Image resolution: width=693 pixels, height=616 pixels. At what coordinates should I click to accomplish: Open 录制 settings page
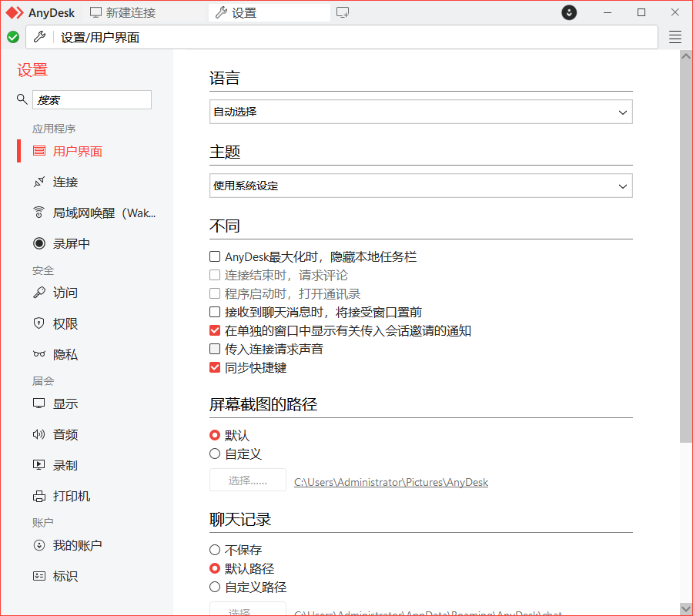[65, 465]
